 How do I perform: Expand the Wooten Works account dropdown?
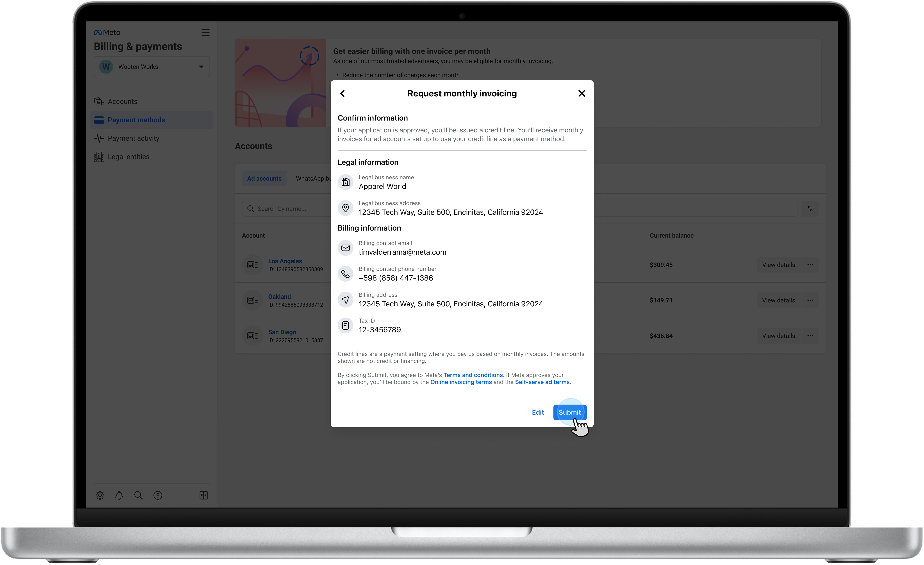point(152,67)
